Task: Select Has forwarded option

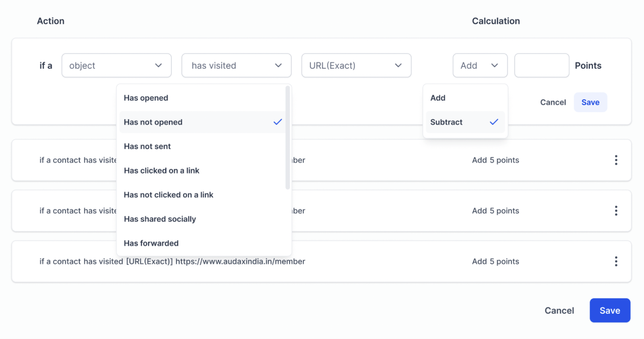Action: coord(151,243)
